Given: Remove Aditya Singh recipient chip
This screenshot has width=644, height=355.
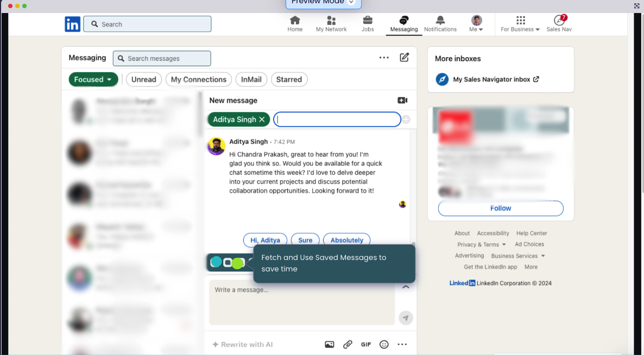Looking at the screenshot, I should (262, 119).
